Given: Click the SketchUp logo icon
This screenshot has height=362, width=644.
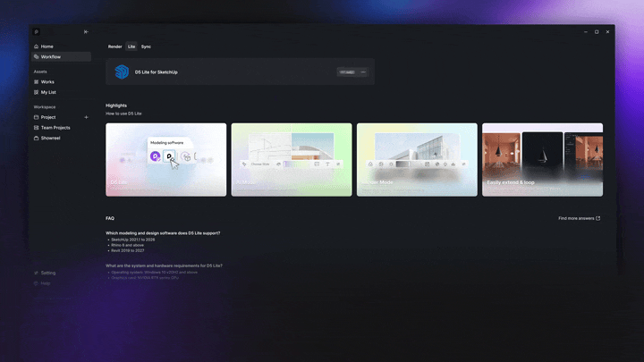Looking at the screenshot, I should pos(122,72).
